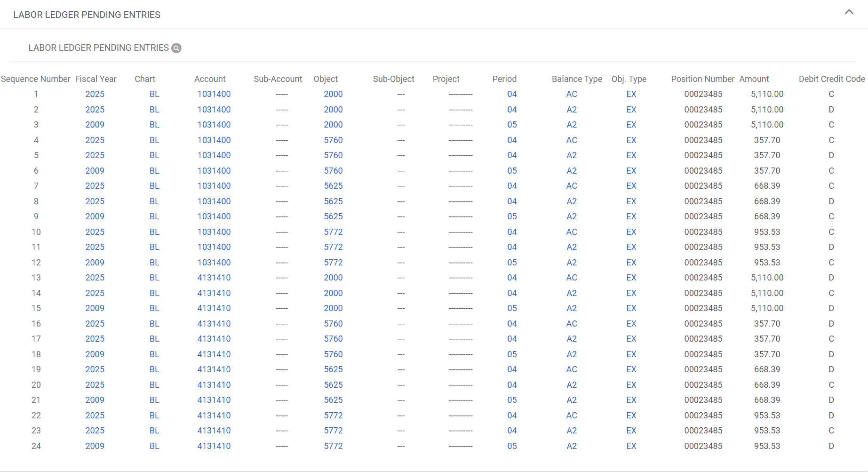Open account 4131410 in sequence row 13
Screen dimensions: 868x472
(214, 278)
